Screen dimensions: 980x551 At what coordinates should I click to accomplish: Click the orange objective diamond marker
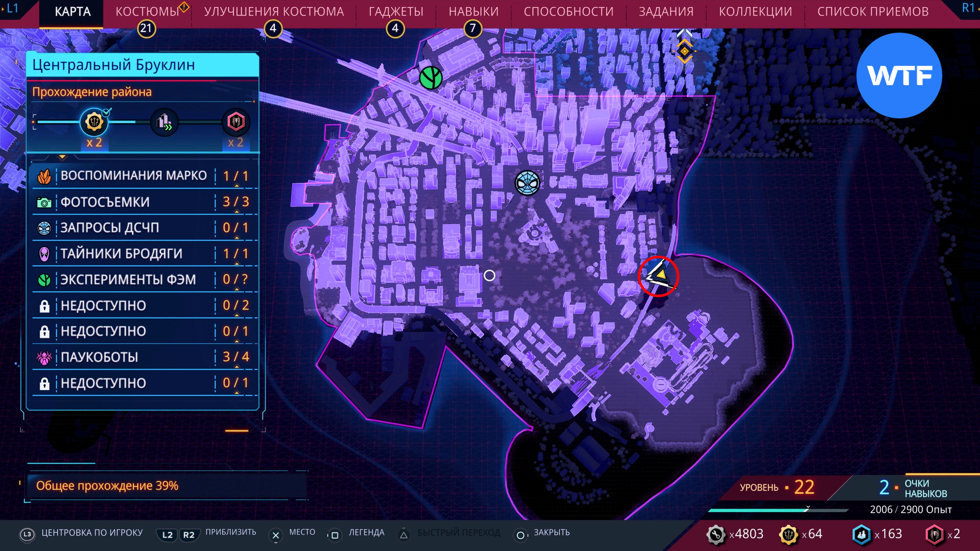(684, 51)
